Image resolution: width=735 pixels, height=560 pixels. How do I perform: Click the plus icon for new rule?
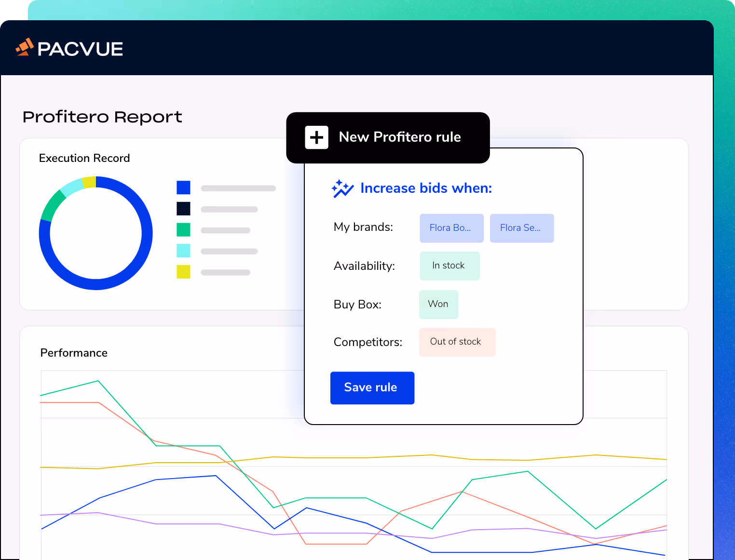[x=316, y=137]
